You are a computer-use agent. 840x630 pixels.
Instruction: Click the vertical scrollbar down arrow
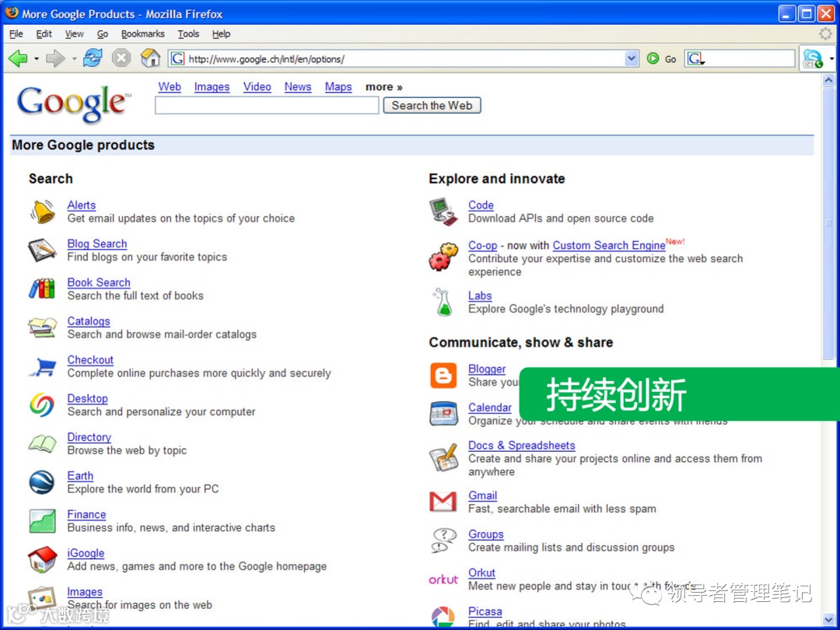[828, 619]
